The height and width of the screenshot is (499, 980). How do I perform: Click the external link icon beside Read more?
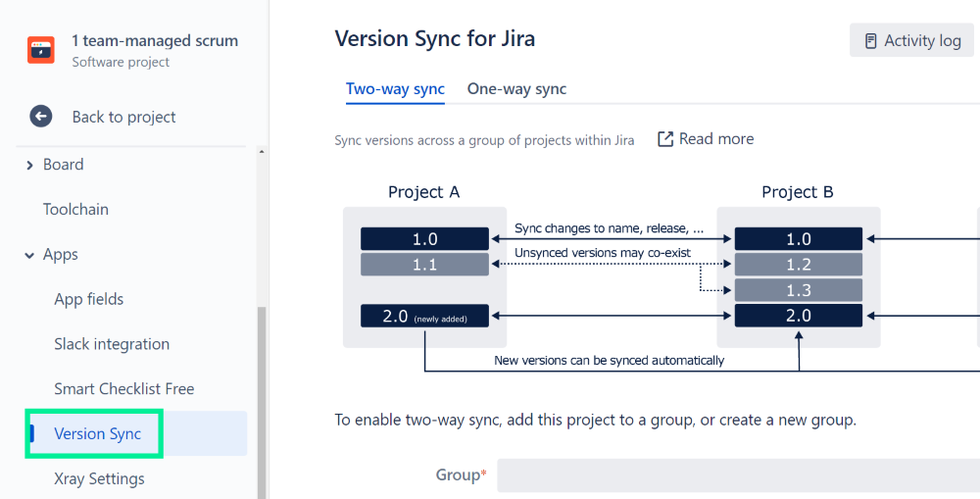click(665, 139)
